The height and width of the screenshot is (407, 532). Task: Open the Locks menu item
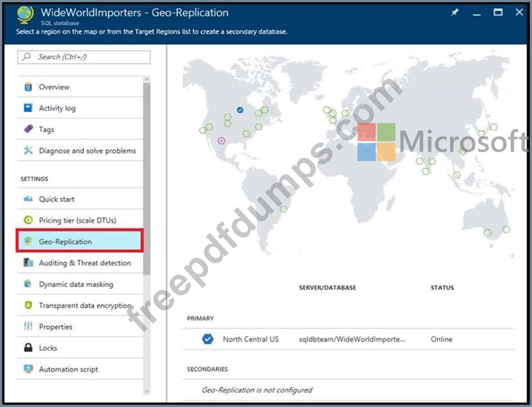(80, 348)
